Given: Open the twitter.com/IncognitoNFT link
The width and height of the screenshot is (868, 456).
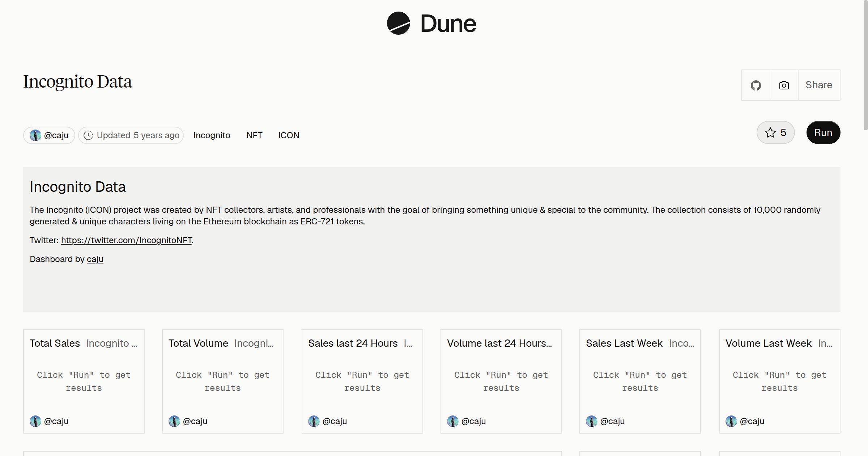Looking at the screenshot, I should pos(126,240).
